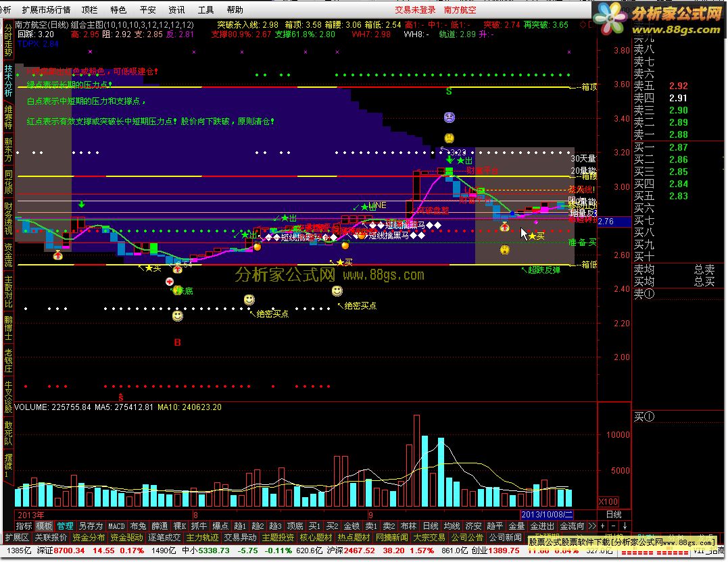Open the 资金分布 button in bottom bar

89,538
